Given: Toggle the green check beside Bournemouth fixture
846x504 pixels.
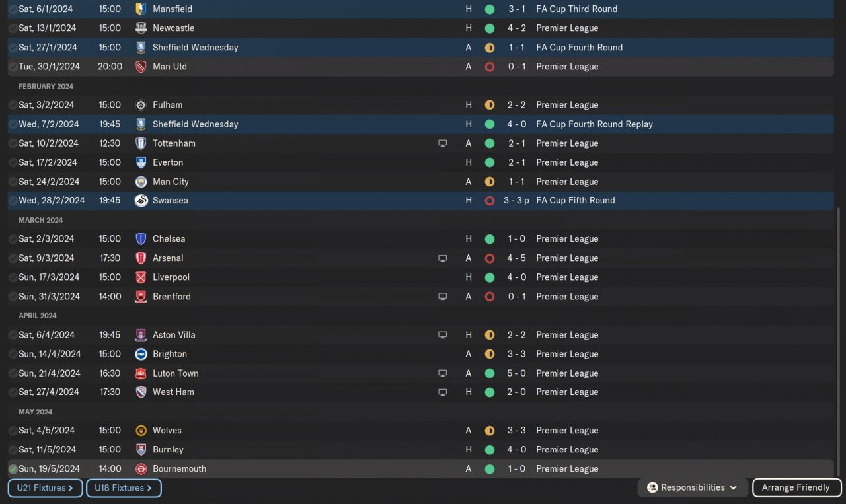Looking at the screenshot, I should pyautogui.click(x=13, y=469).
